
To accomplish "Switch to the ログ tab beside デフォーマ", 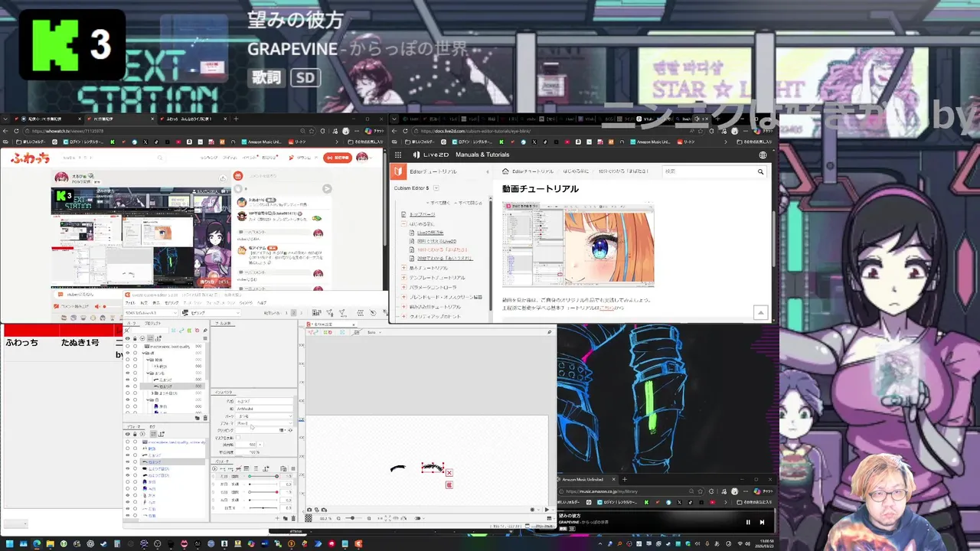I will 152,427.
